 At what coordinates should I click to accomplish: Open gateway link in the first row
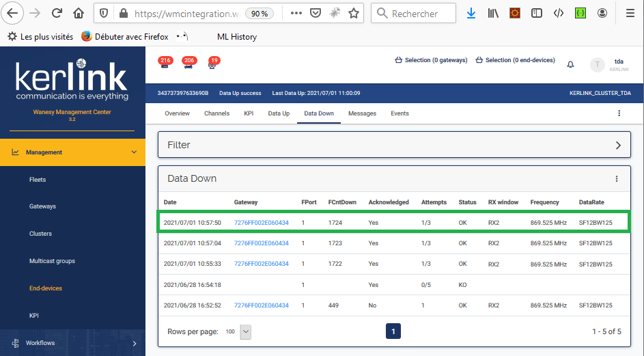261,223
